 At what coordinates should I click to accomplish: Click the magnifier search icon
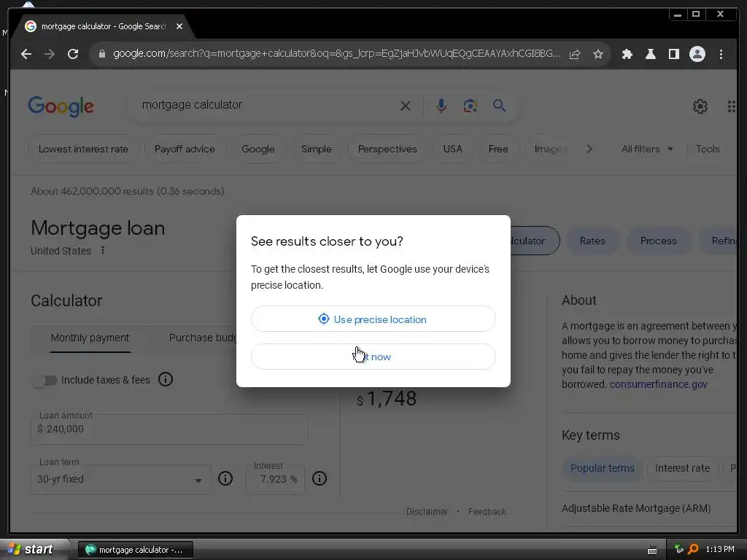(499, 106)
